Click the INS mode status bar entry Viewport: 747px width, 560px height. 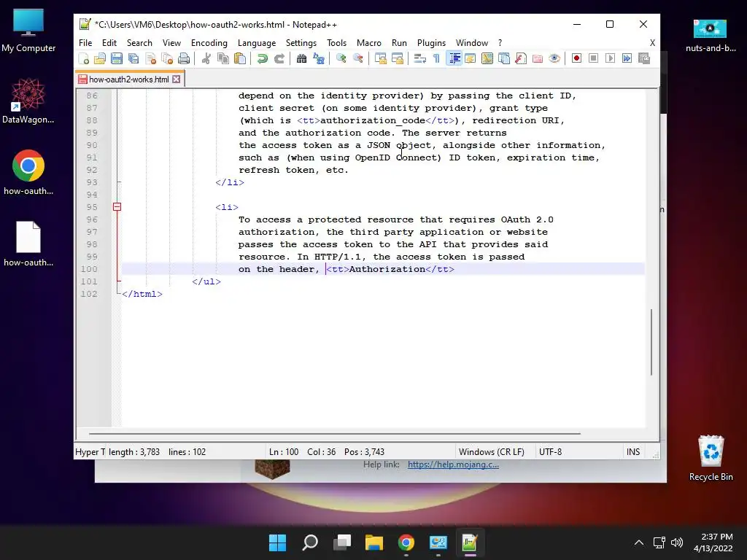[x=632, y=452]
